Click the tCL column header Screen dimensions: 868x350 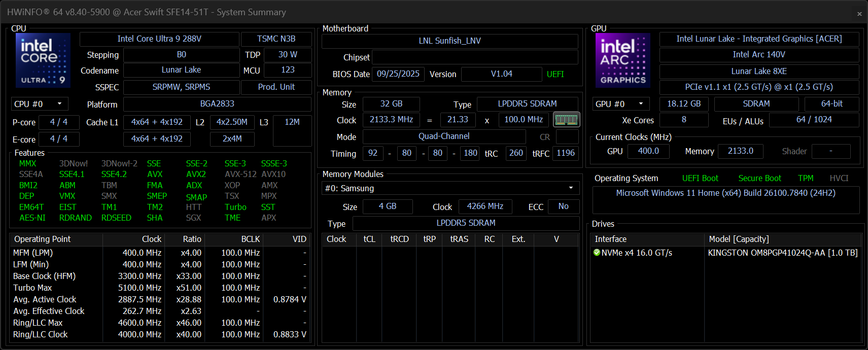pos(369,239)
